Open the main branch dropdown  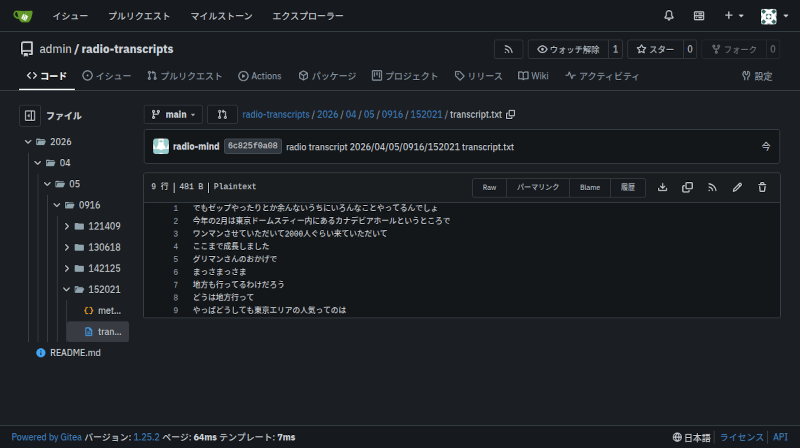pos(173,115)
